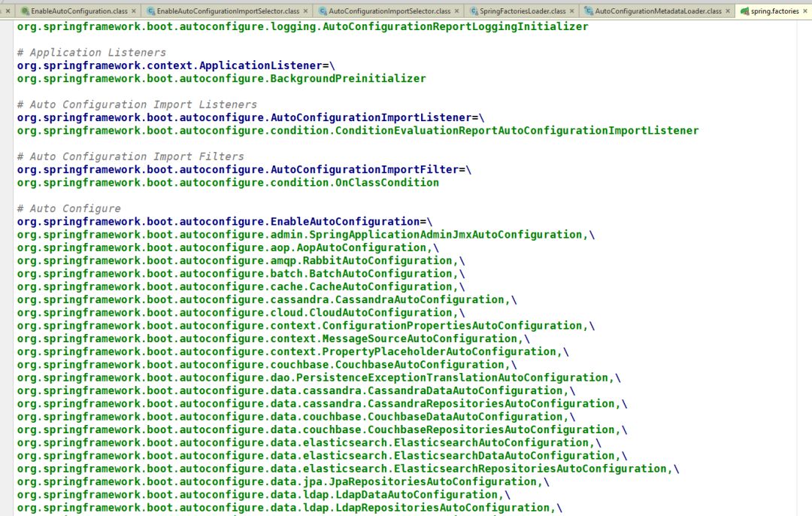Click '# Auto Configuration Import Filters' comment
The image size is (812, 516).
tap(131, 156)
